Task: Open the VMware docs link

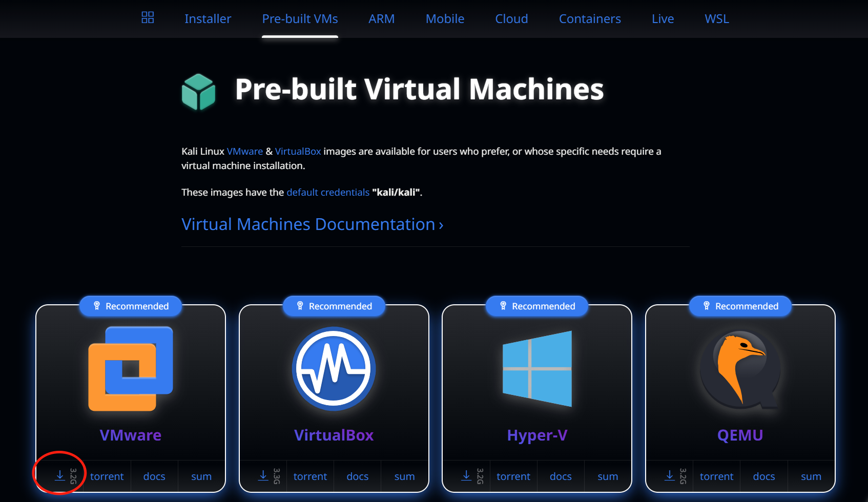Action: click(154, 476)
